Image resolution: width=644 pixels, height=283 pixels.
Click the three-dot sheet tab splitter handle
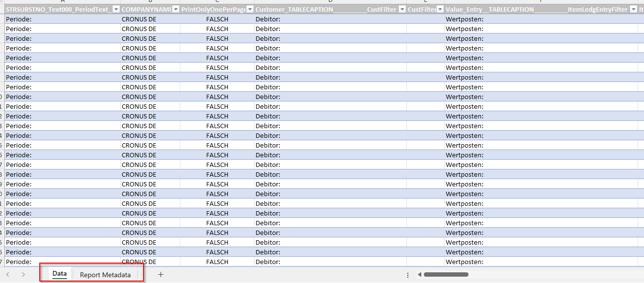click(x=407, y=275)
